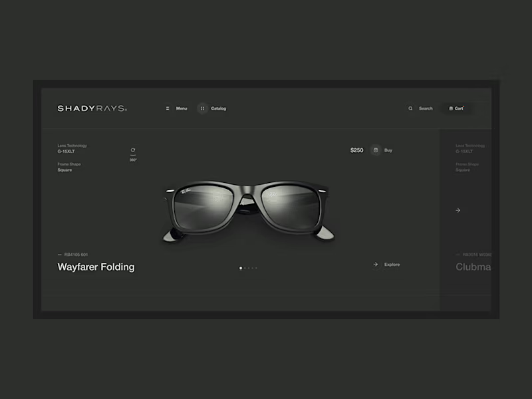Open the Cart button

tap(457, 108)
